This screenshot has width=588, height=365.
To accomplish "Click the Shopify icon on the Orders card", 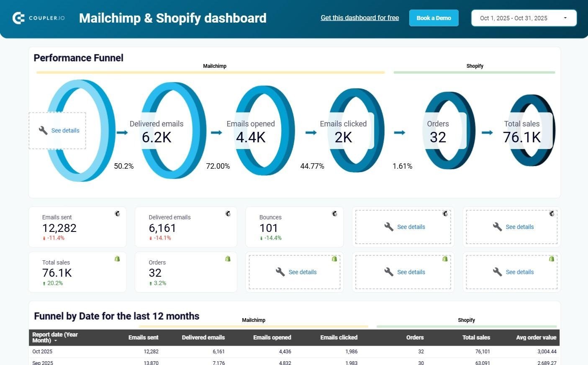I will (x=228, y=259).
